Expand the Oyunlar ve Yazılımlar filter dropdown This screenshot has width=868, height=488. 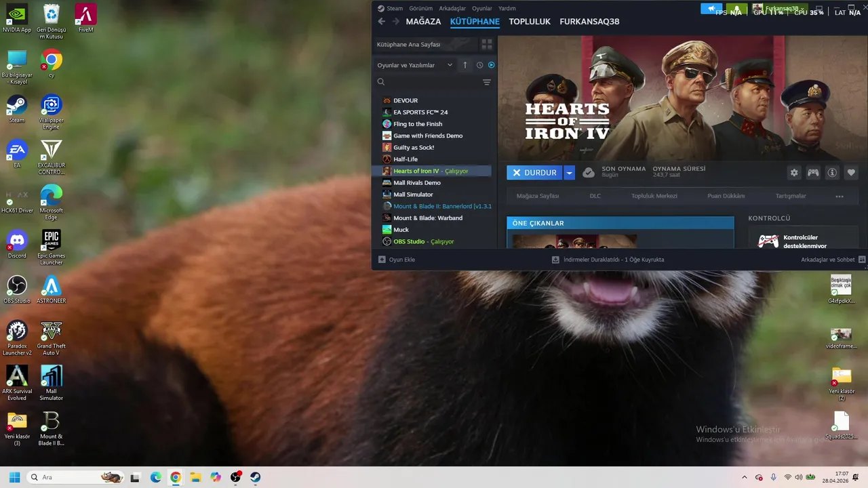point(415,65)
